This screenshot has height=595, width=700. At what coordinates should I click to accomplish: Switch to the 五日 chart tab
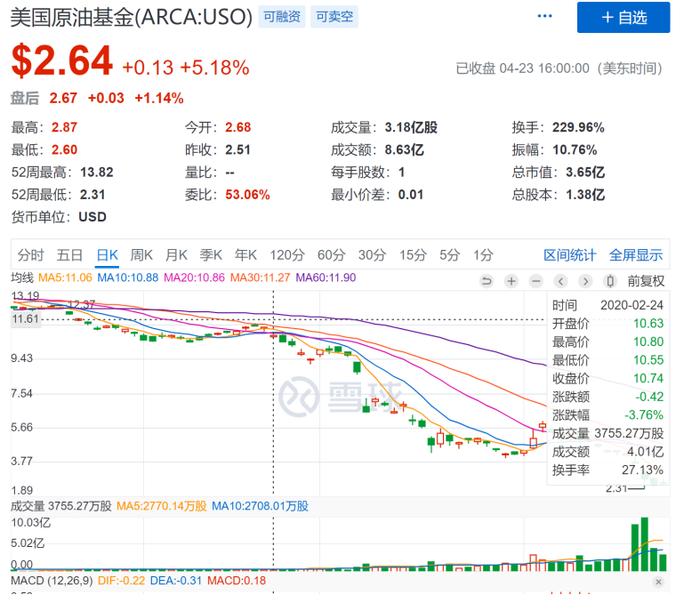pyautogui.click(x=69, y=255)
